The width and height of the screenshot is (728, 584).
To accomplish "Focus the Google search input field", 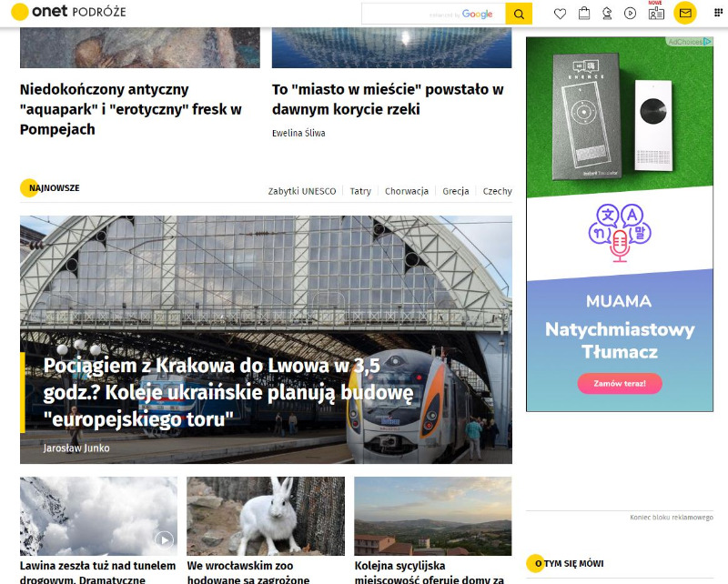I will pos(433,14).
